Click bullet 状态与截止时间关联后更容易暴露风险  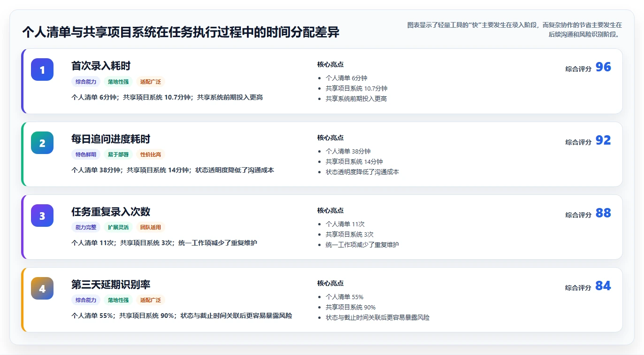click(x=377, y=318)
